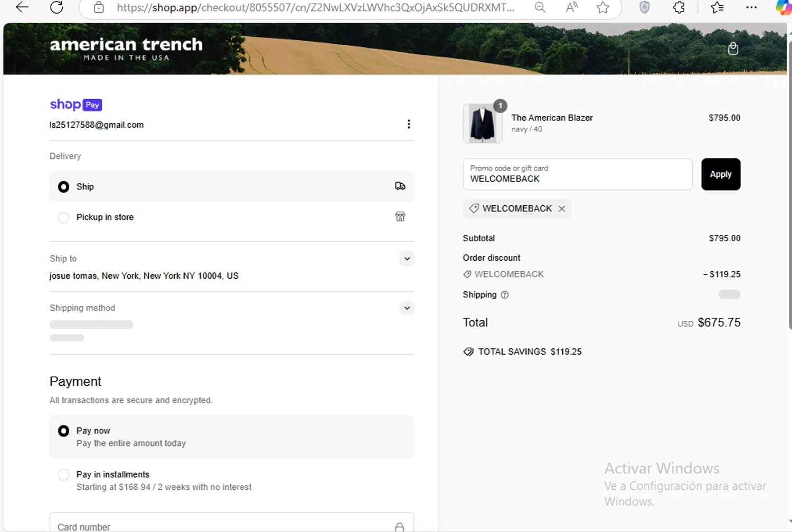Click the shipping address text
This screenshot has height=532, width=792.
pos(144,276)
